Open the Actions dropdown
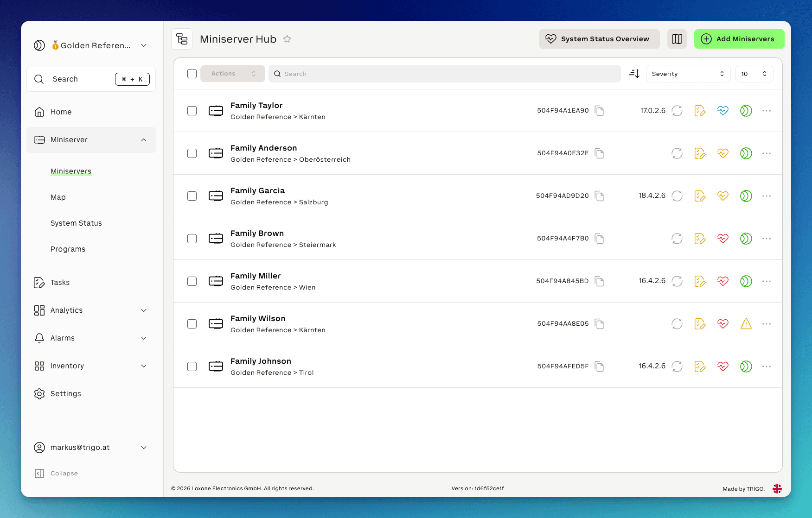The height and width of the screenshot is (518, 812). [x=233, y=74]
